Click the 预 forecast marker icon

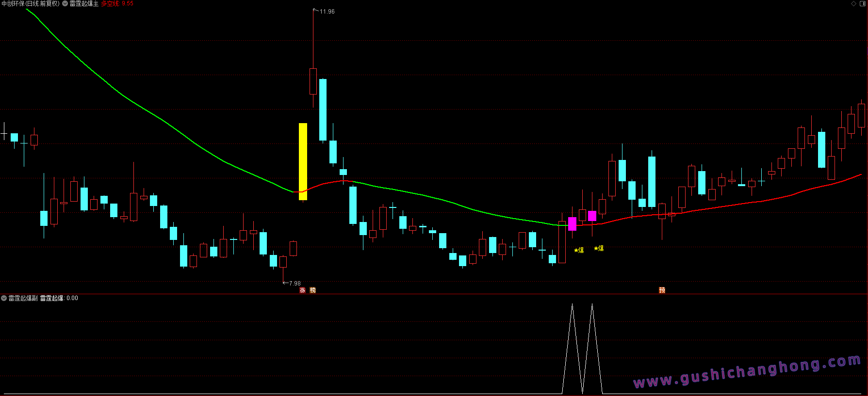pos(662,290)
